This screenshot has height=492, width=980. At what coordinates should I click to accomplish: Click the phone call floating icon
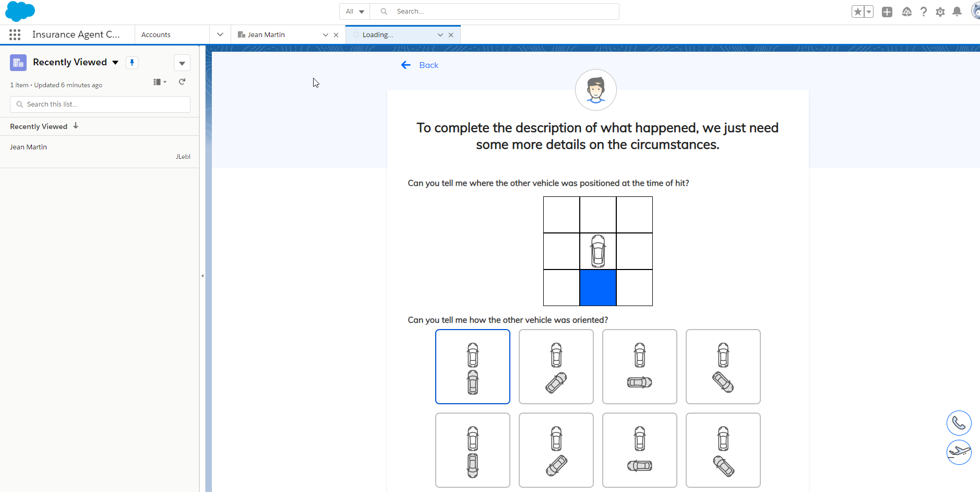coord(959,423)
